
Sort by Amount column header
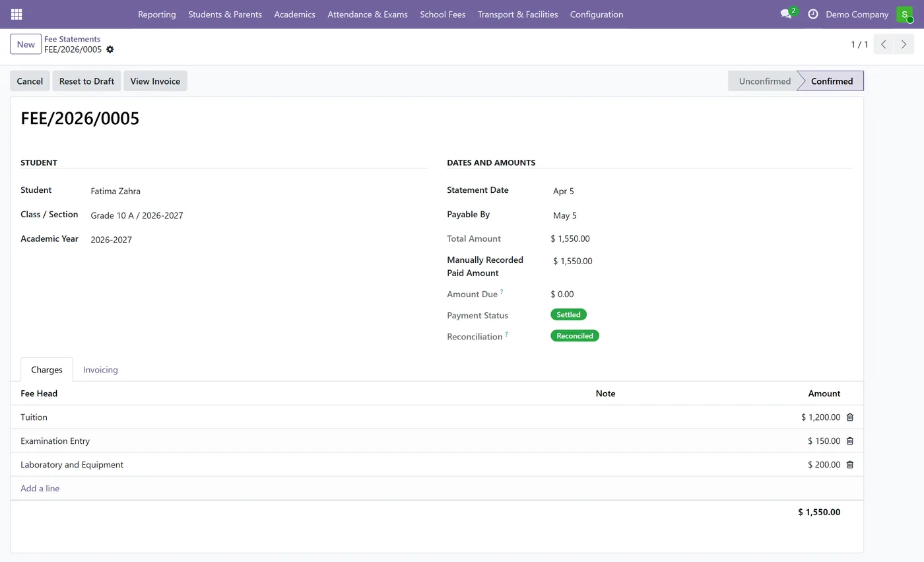[x=824, y=394]
